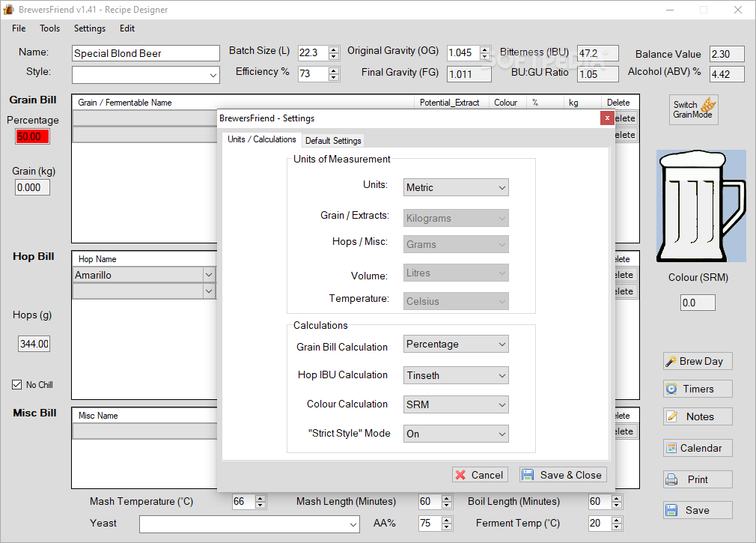Click the Timers button
The width and height of the screenshot is (756, 543).
[698, 389]
